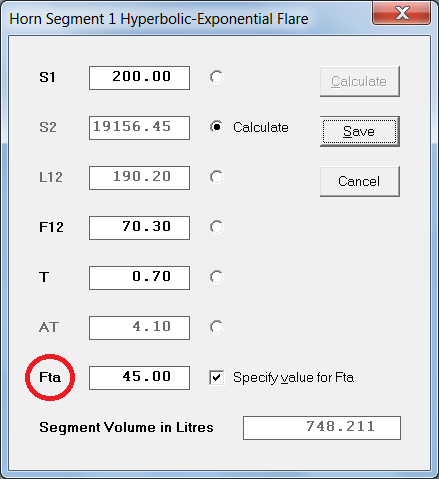Click the grayed Calculate button
439x479 pixels.
(x=360, y=82)
